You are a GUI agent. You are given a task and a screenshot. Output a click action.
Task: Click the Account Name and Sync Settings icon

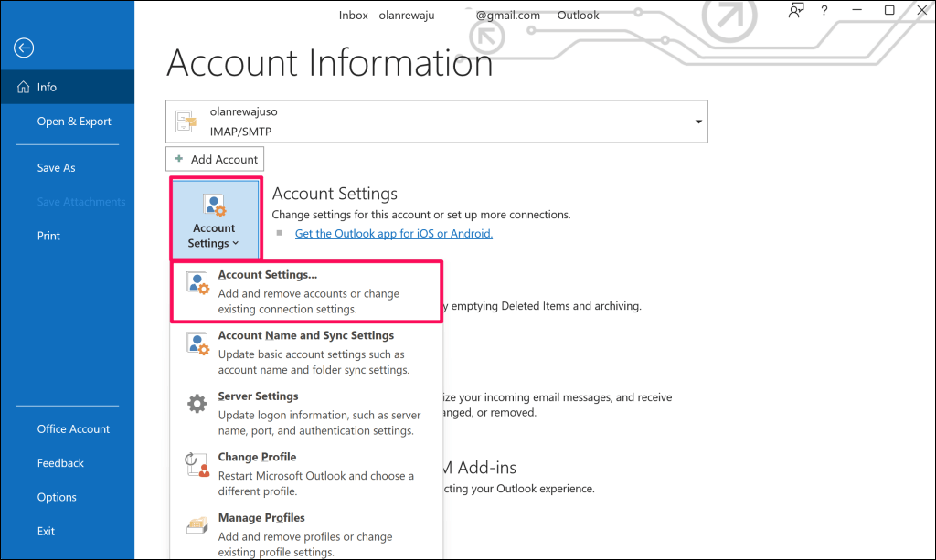point(197,343)
